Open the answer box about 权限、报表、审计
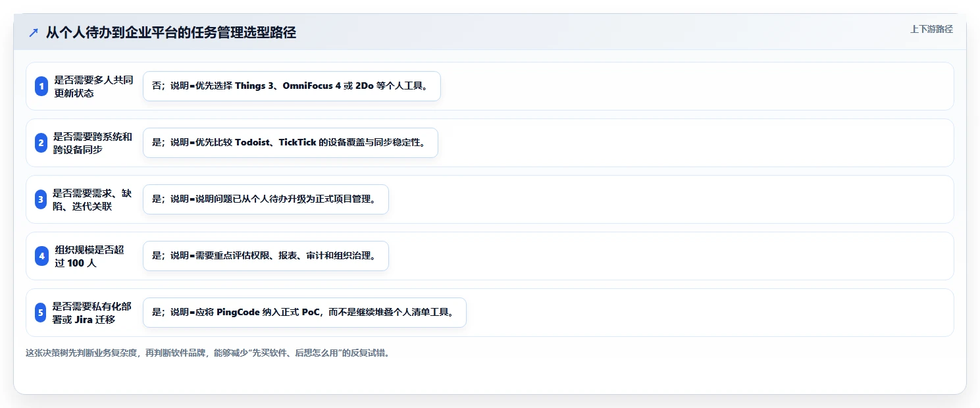Screen dimensions: 980x408 coord(266,256)
